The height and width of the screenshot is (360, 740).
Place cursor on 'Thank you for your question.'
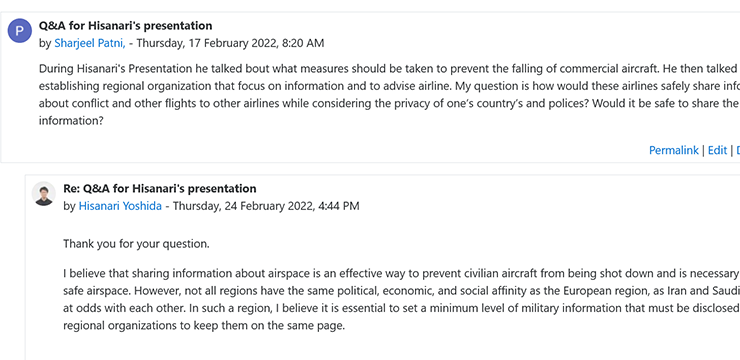pos(136,244)
